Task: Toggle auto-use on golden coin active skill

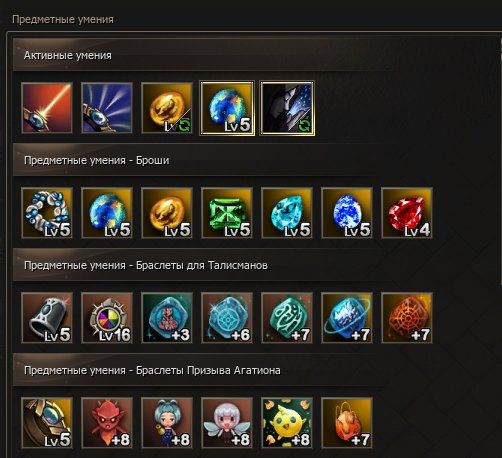Action: [x=167, y=108]
